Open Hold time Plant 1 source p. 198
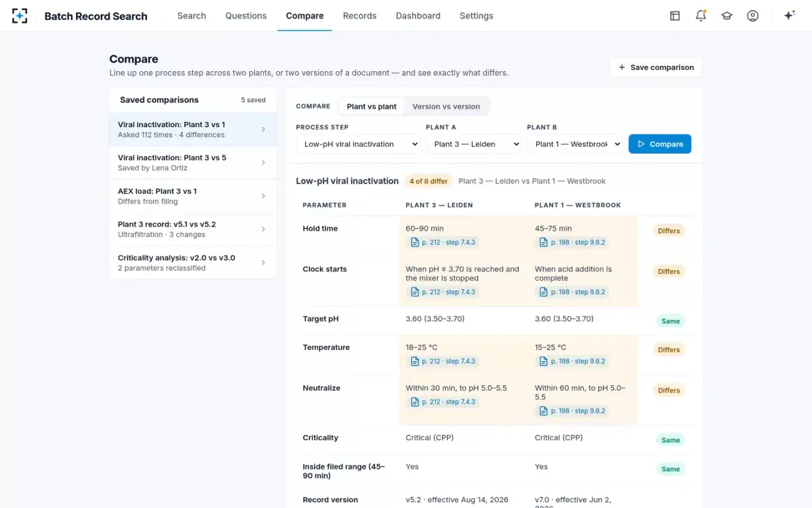 point(572,243)
